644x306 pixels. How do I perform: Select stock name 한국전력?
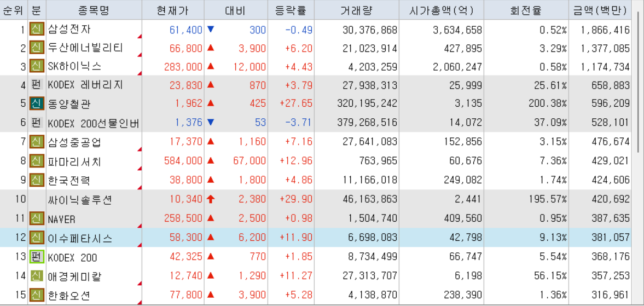point(68,180)
